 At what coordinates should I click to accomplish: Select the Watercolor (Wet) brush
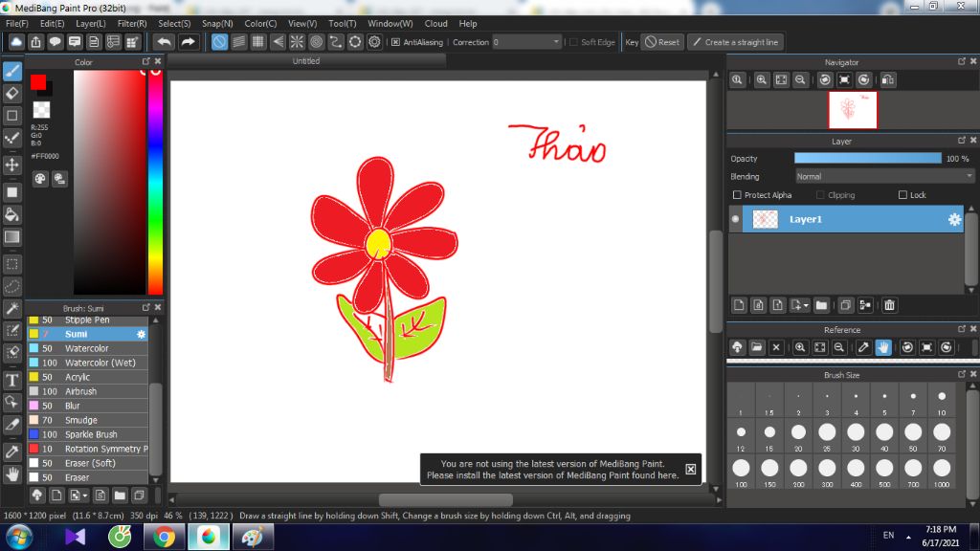(x=87, y=363)
